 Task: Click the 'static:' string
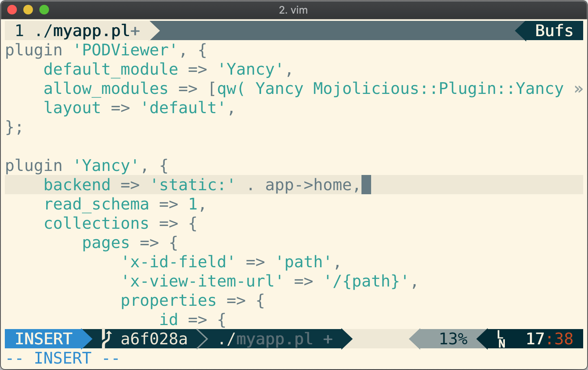[193, 185]
